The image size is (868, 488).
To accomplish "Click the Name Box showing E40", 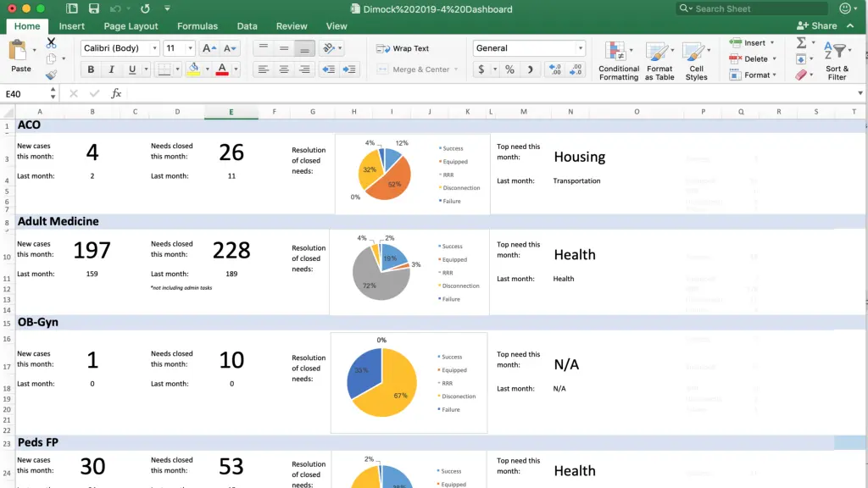I will (x=25, y=93).
